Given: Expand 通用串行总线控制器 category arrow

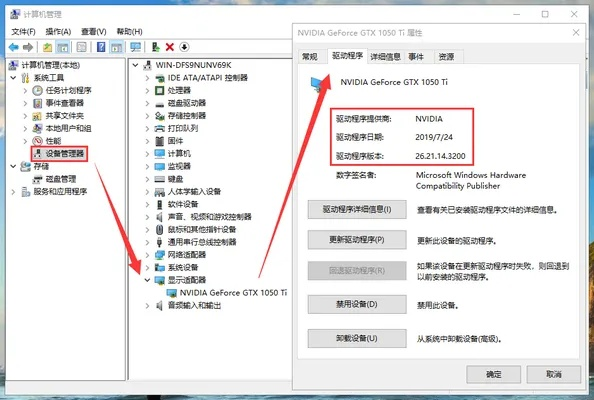Looking at the screenshot, I should click(x=147, y=242).
